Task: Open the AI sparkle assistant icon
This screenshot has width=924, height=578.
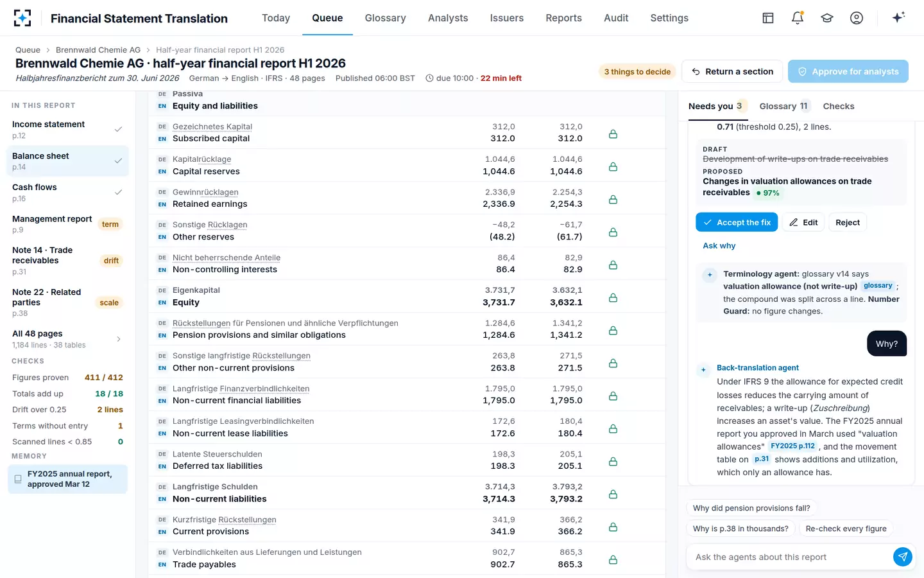Action: (898, 17)
